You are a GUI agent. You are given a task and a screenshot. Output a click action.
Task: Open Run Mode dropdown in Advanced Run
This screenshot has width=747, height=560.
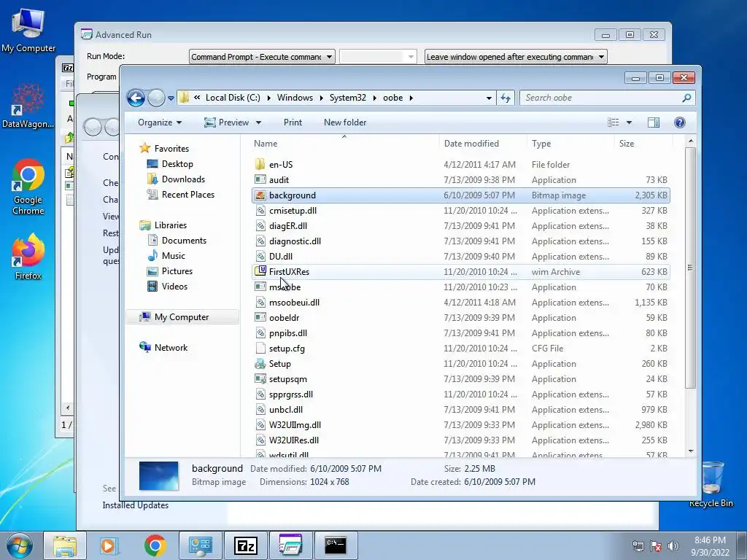[262, 57]
